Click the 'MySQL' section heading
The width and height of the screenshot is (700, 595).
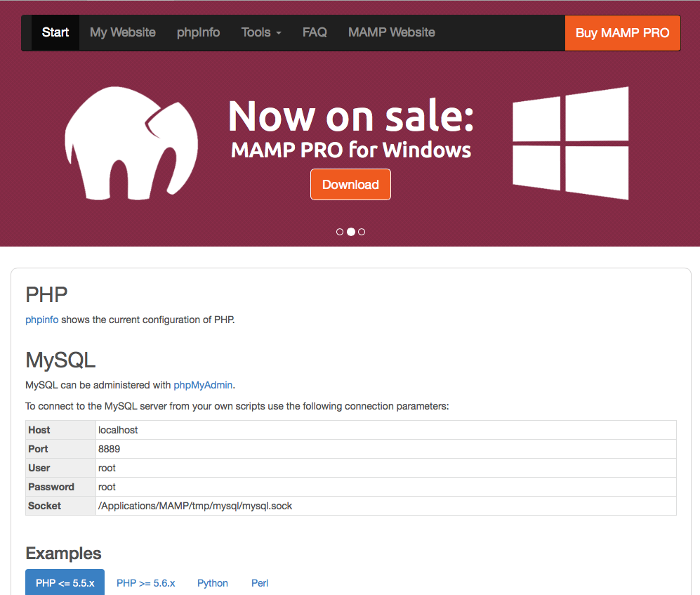point(60,360)
